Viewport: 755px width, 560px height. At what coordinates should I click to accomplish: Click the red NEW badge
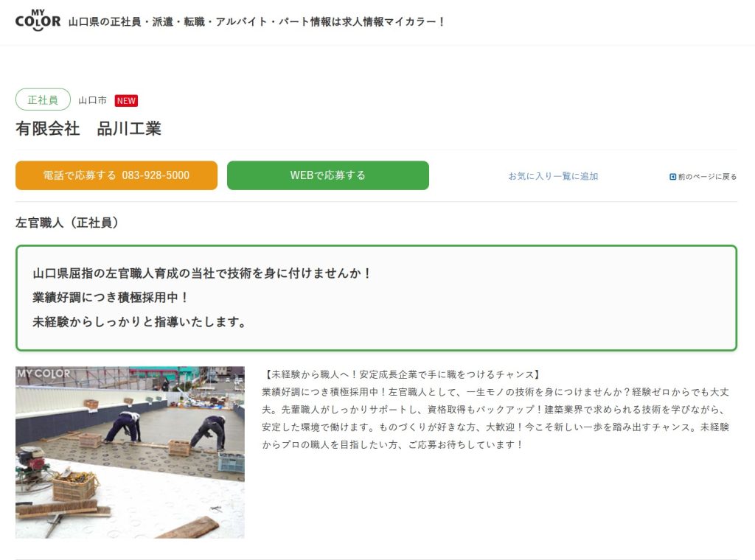point(126,100)
